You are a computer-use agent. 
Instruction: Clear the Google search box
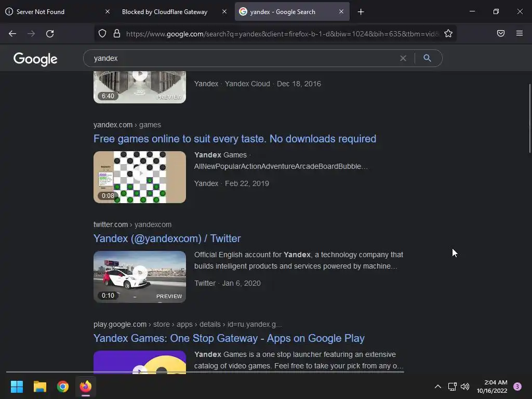click(403, 58)
